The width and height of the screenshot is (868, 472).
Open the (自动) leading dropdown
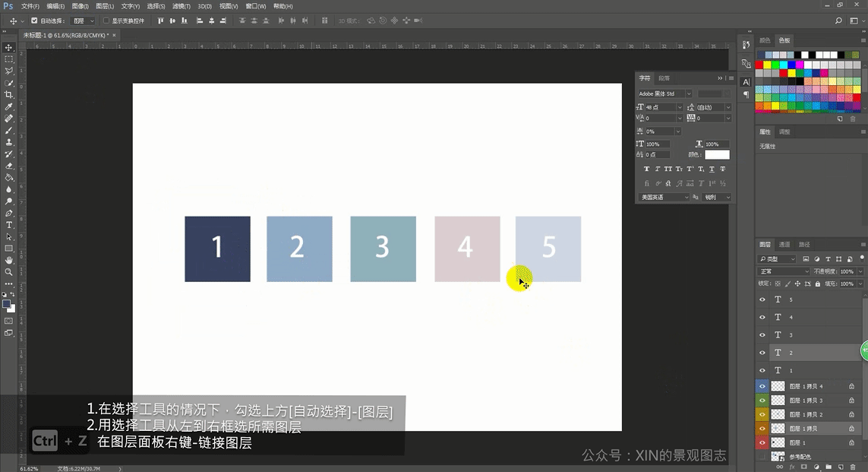pos(728,107)
